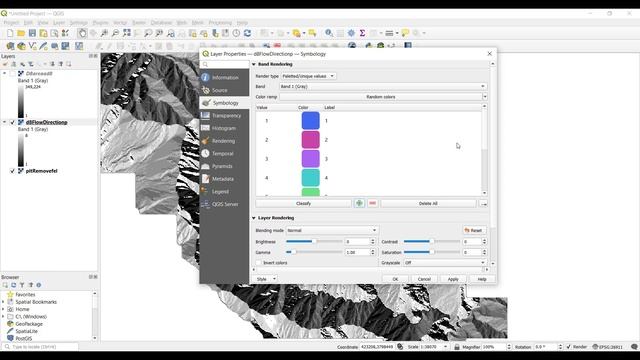Collapse the Band Rendering section
This screenshot has height=360, width=640.
click(x=254, y=64)
